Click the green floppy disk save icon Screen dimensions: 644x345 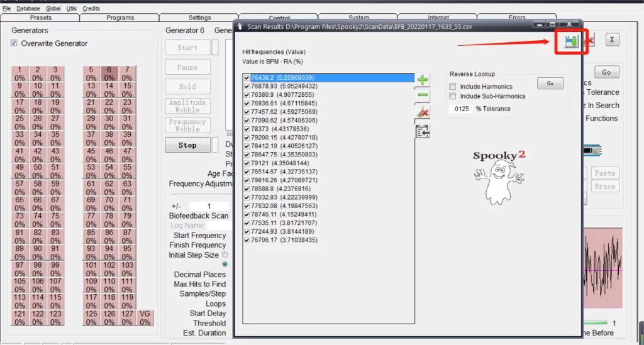pos(571,41)
